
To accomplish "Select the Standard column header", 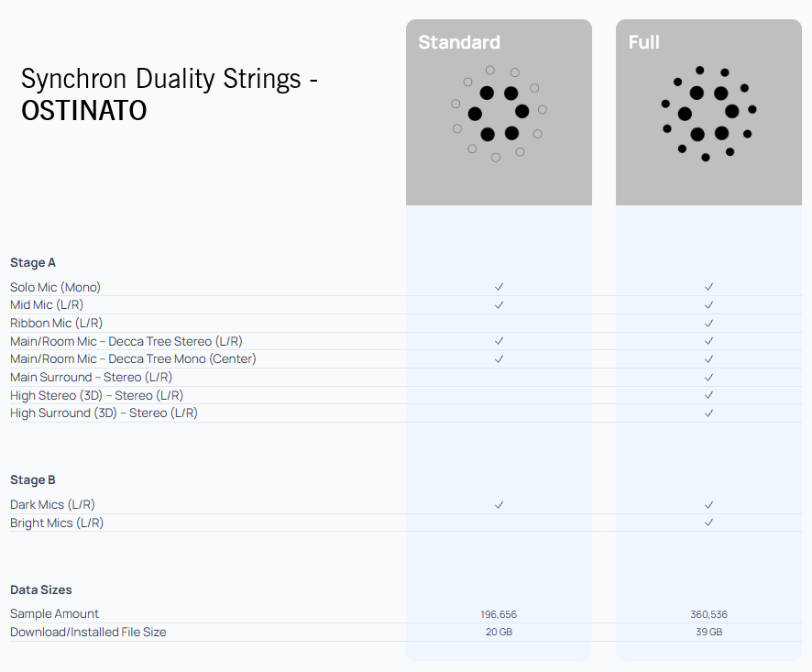I will [459, 42].
